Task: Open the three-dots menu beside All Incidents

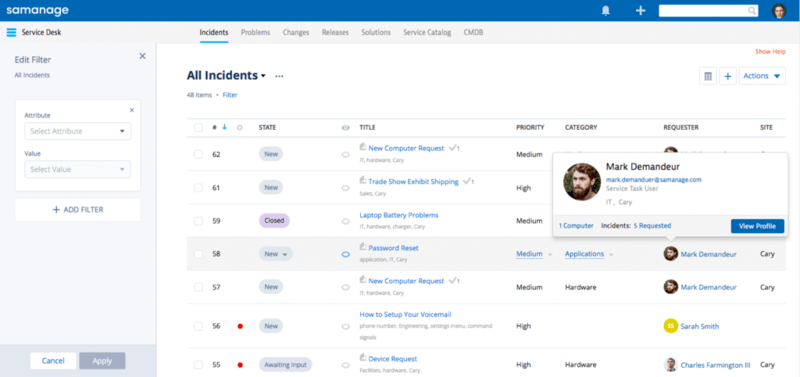Action: click(279, 77)
